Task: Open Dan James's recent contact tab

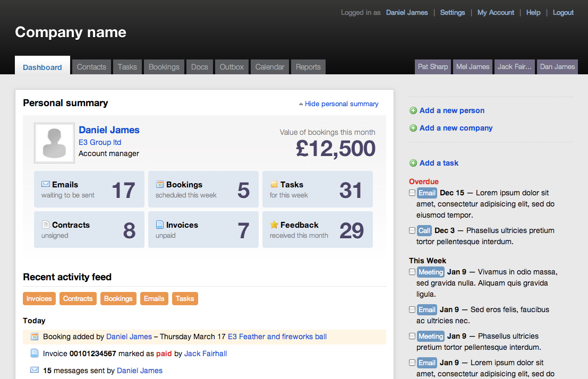Action: tap(557, 67)
